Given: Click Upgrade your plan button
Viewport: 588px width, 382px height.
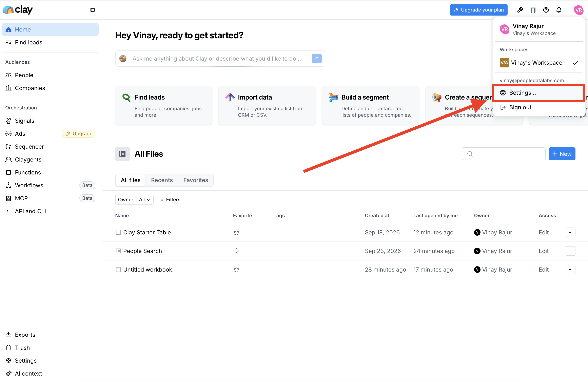Looking at the screenshot, I should (x=478, y=10).
